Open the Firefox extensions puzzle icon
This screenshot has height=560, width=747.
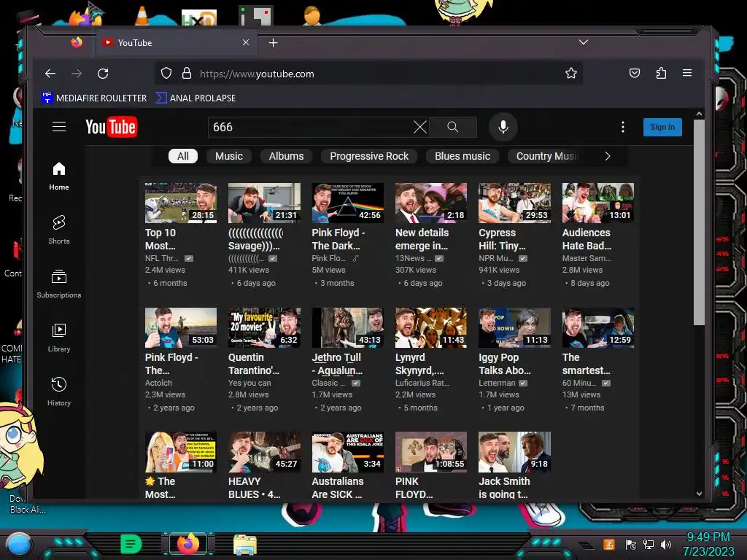click(661, 74)
